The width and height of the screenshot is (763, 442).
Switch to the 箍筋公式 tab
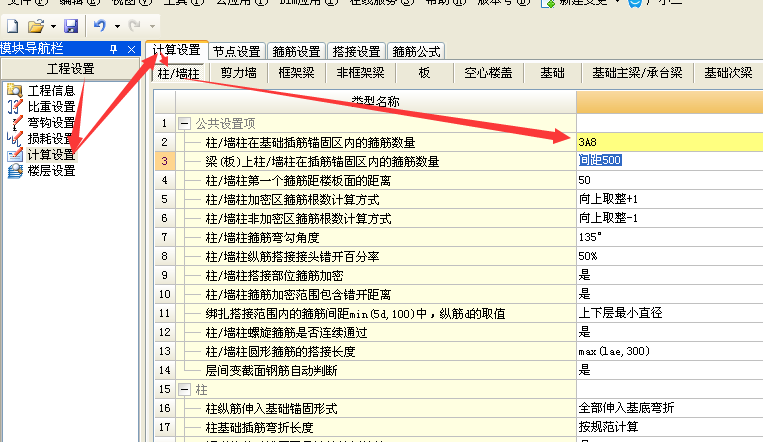point(416,51)
